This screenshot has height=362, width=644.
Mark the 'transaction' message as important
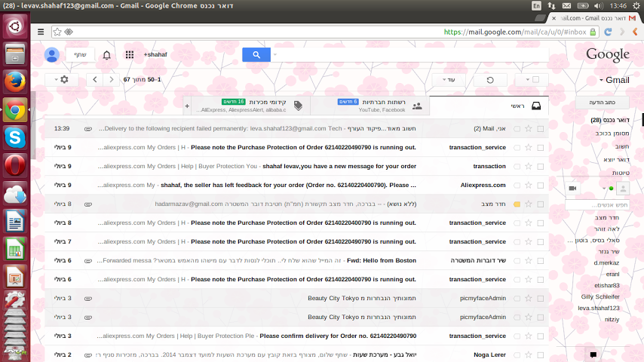[x=517, y=167]
